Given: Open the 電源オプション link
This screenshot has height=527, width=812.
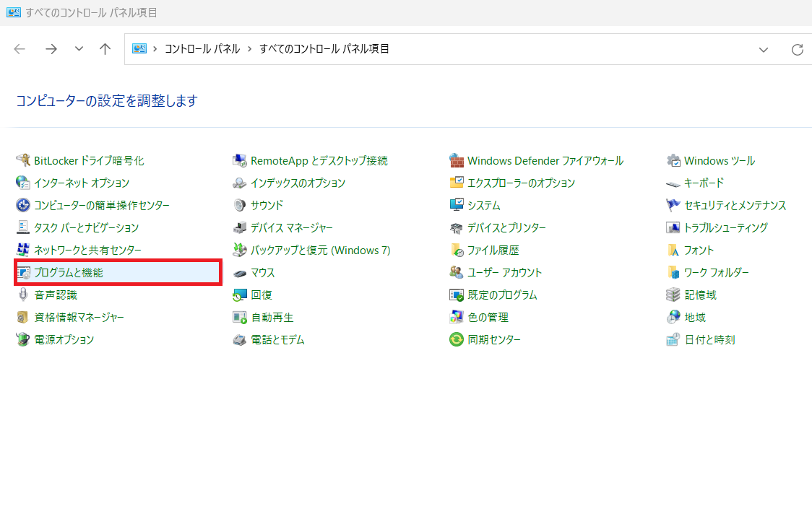Looking at the screenshot, I should [64, 339].
